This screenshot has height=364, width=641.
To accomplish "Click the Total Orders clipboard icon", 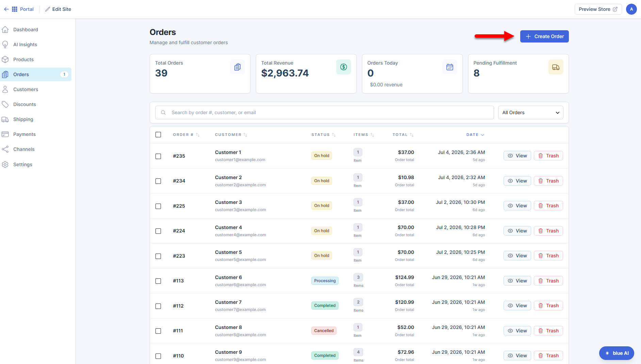I will coord(237,67).
